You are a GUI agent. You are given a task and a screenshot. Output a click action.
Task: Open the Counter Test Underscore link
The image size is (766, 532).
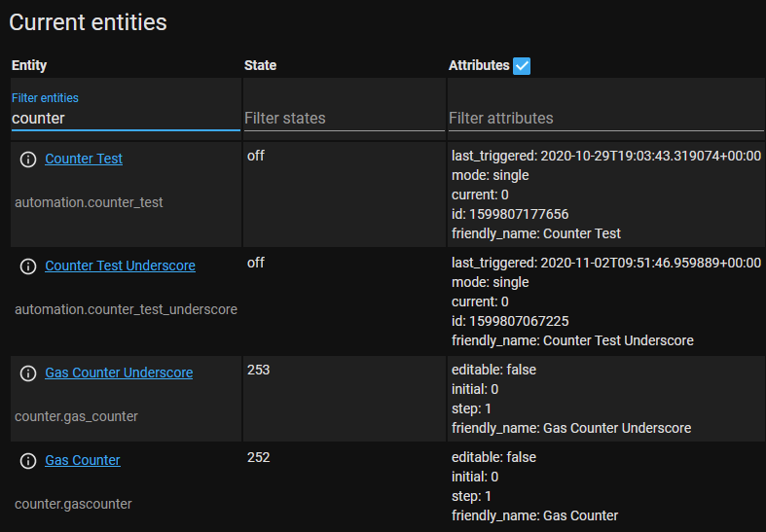(120, 266)
